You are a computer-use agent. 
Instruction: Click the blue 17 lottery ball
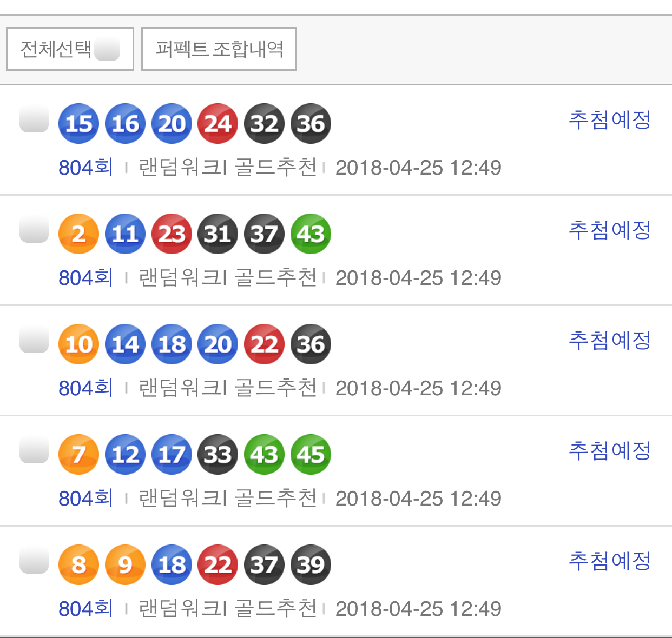point(172,455)
